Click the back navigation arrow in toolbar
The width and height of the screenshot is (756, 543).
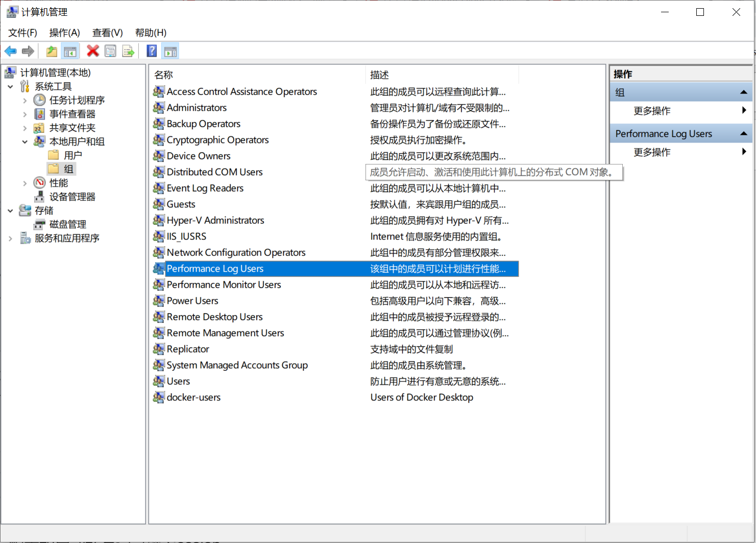(x=10, y=51)
